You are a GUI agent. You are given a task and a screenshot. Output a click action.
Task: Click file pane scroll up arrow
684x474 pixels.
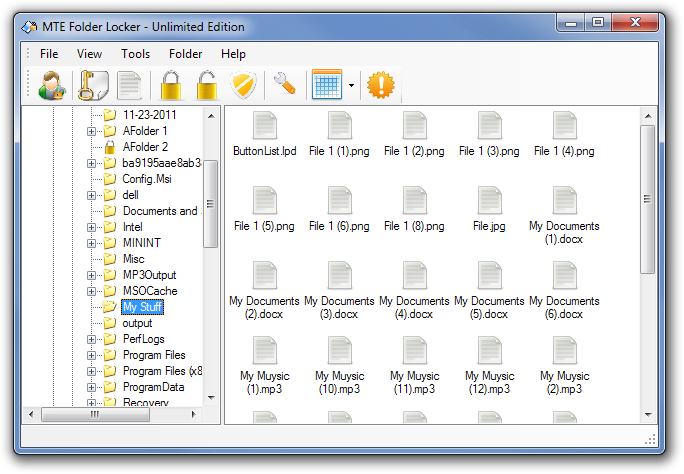coord(648,116)
